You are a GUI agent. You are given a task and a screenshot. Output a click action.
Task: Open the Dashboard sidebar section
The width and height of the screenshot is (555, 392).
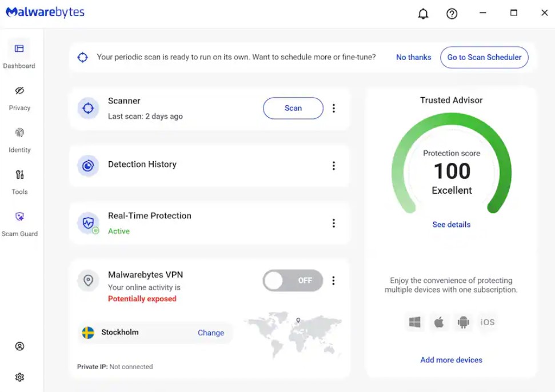tap(19, 55)
